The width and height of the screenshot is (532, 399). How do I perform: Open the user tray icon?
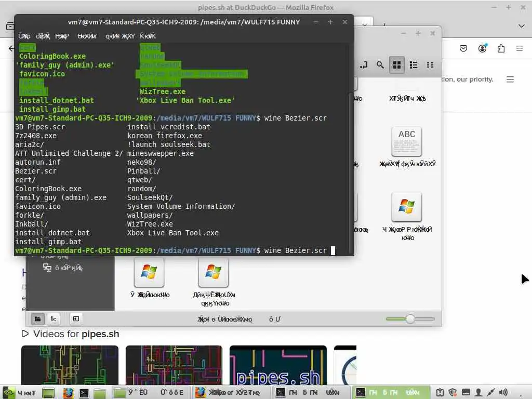pos(478,393)
